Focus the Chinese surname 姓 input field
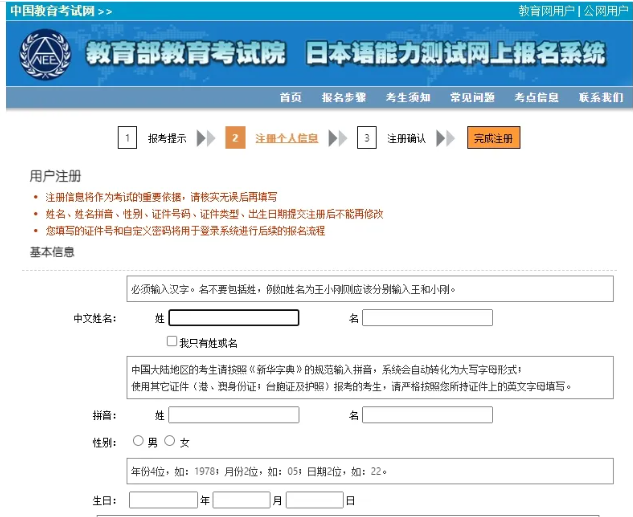 234,318
